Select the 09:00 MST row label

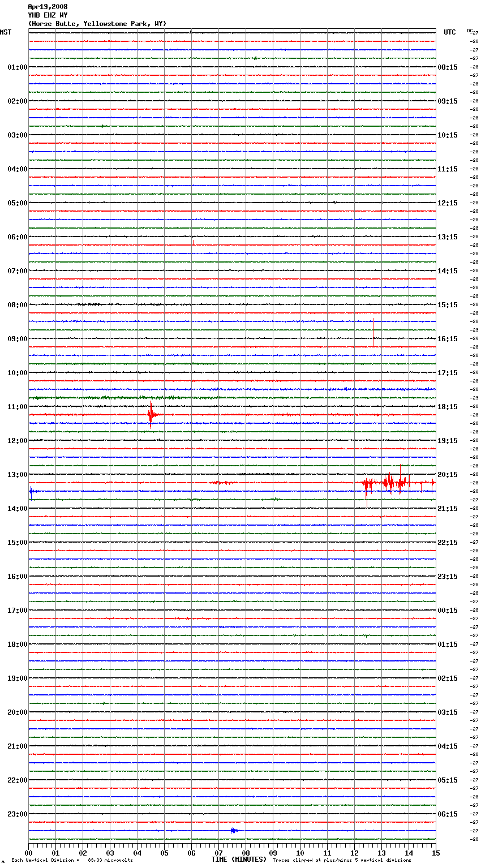(x=17, y=339)
